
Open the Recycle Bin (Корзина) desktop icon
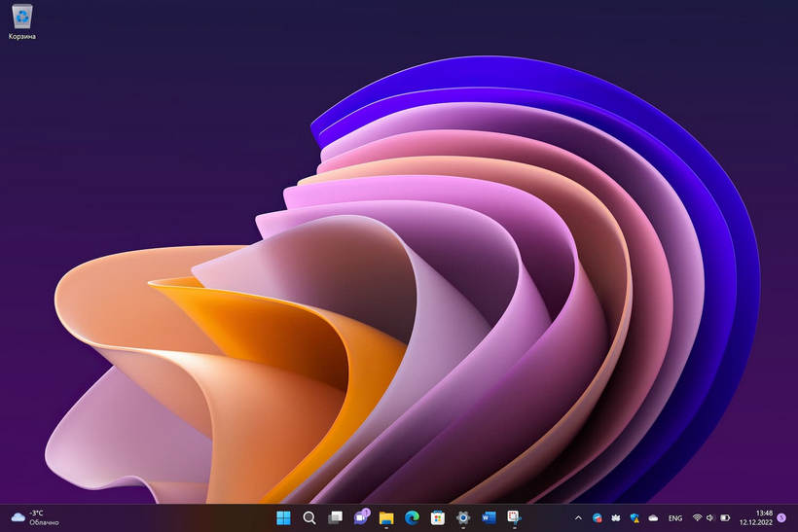pyautogui.click(x=21, y=21)
